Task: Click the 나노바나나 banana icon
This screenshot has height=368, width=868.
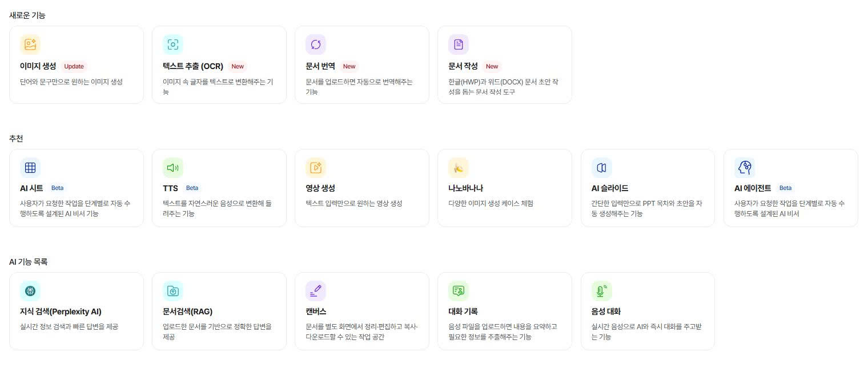Action: (x=459, y=168)
